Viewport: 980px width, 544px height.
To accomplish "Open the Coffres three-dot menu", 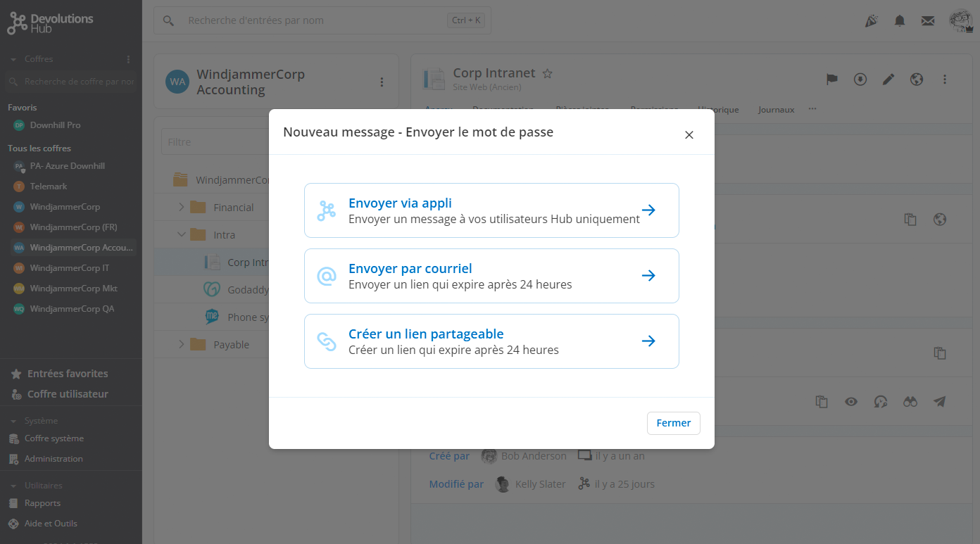I will point(128,60).
